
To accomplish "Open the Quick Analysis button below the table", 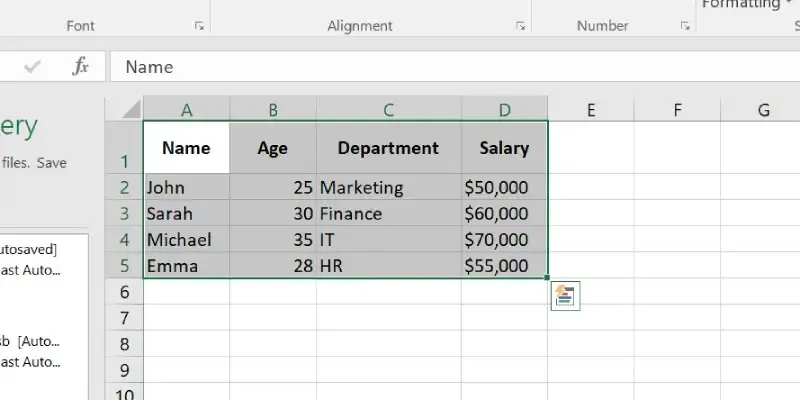I will pos(565,295).
